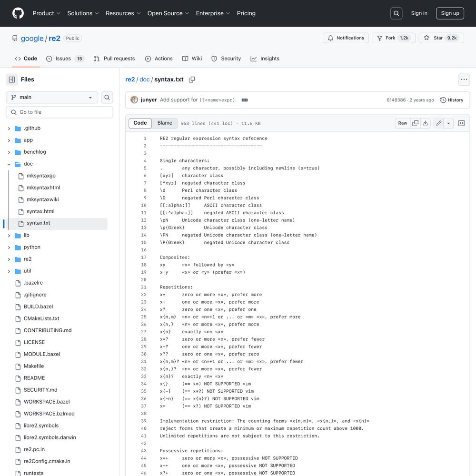Viewport: 476px width, 476px height.
Task: Click the file icon beside syntax.html
Action: pos(21,212)
